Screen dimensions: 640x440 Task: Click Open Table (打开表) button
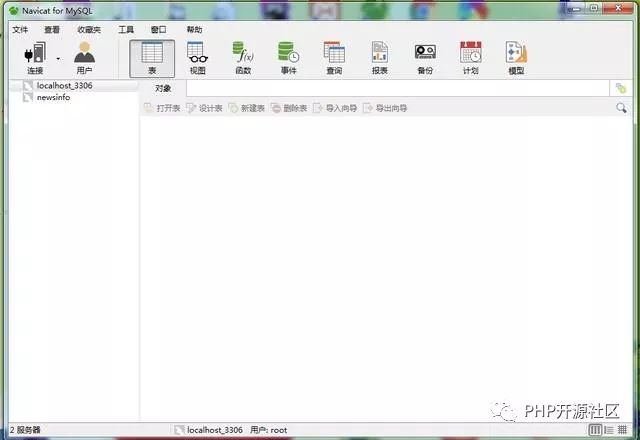162,108
